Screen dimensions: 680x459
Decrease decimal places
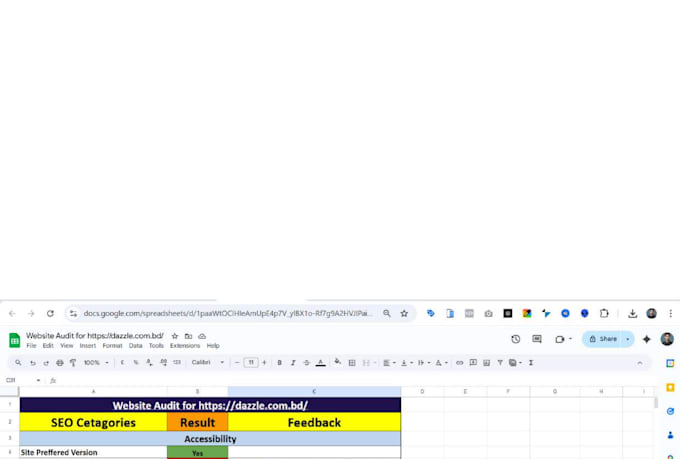pyautogui.click(x=149, y=363)
